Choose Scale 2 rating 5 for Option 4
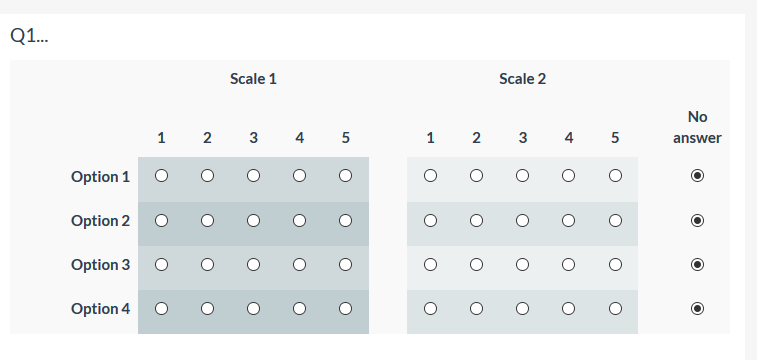This screenshot has width=757, height=360. 615,308
